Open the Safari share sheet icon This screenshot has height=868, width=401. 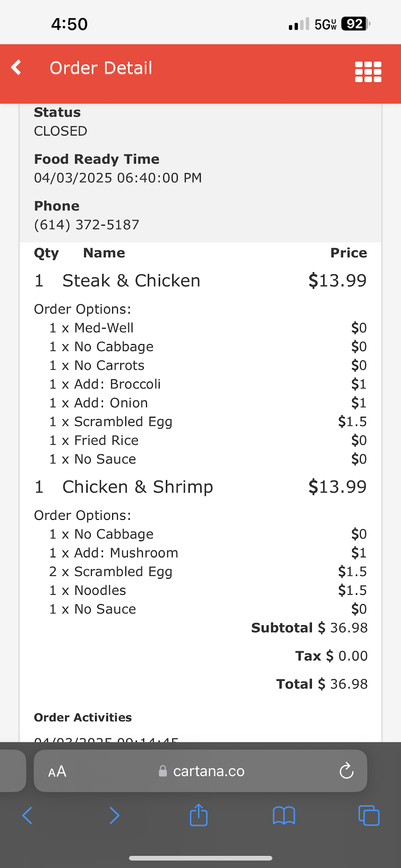[198, 815]
